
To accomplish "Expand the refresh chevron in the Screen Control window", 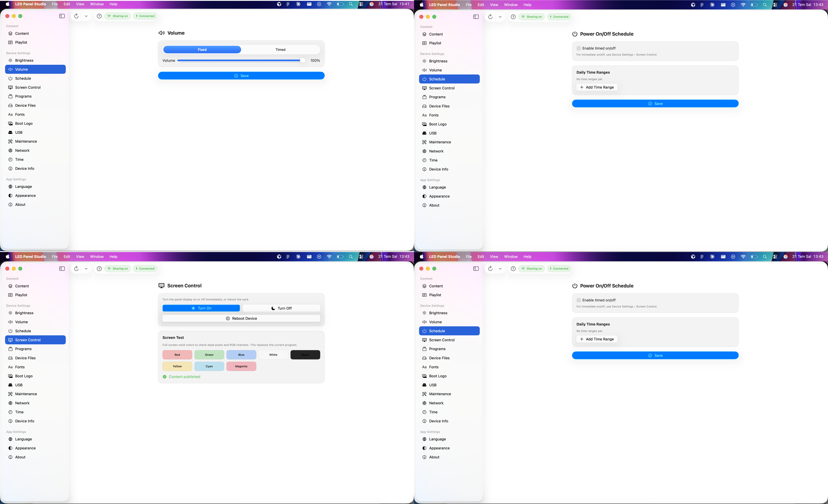I will click(x=86, y=268).
